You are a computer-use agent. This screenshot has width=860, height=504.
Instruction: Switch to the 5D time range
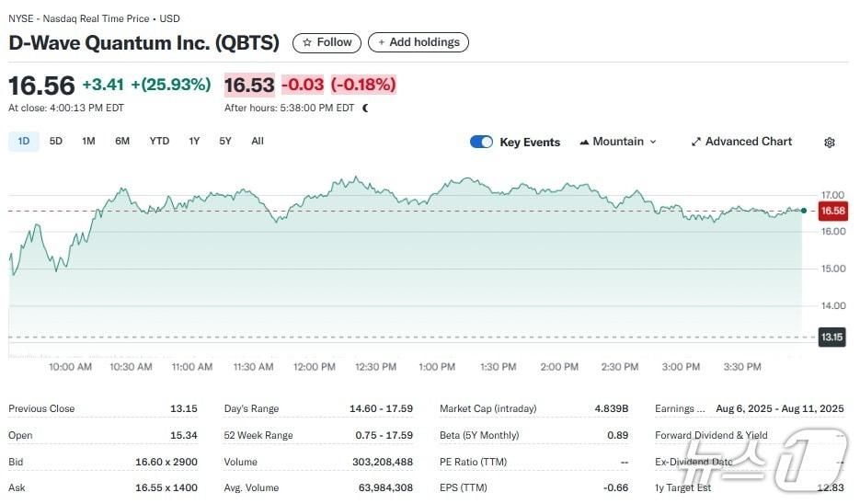click(x=56, y=141)
